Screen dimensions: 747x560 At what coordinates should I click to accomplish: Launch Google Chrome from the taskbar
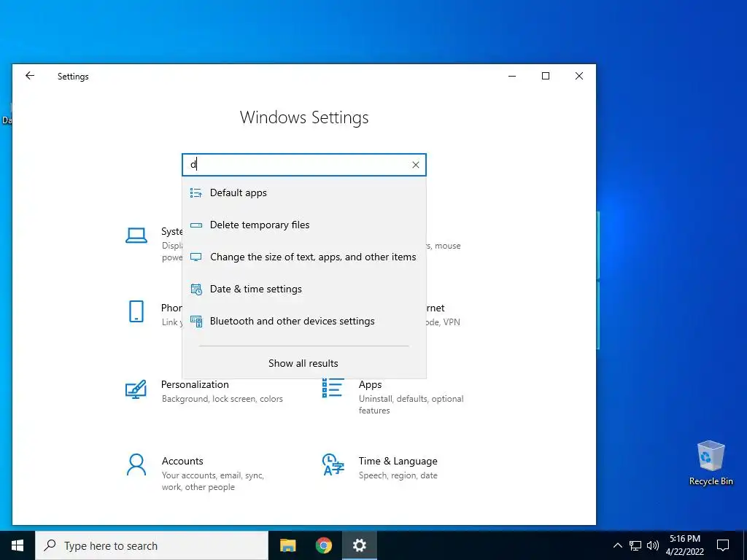pyautogui.click(x=323, y=545)
